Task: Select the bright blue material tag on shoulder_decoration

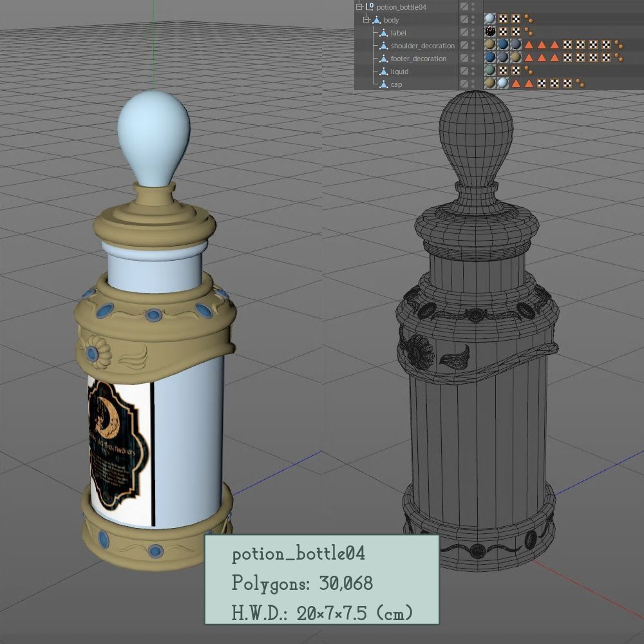Action: (x=503, y=45)
